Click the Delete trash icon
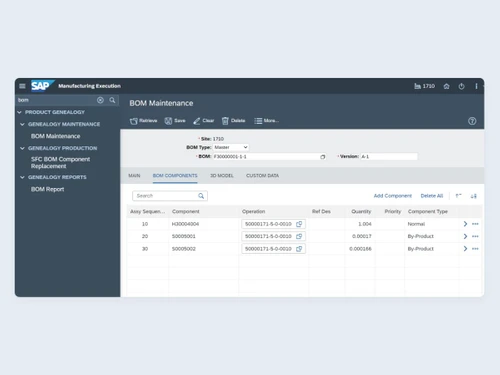 (x=225, y=121)
